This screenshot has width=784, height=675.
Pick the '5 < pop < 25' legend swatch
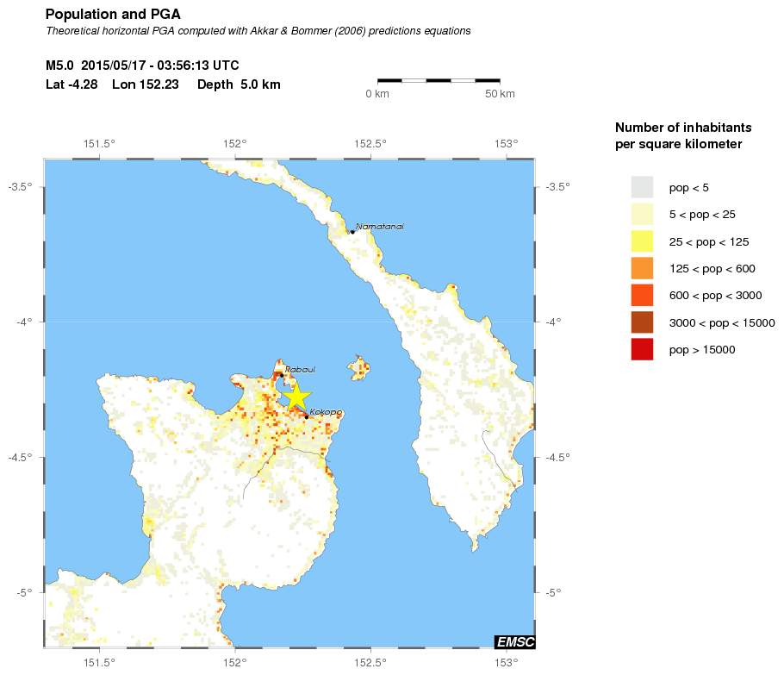(642, 214)
